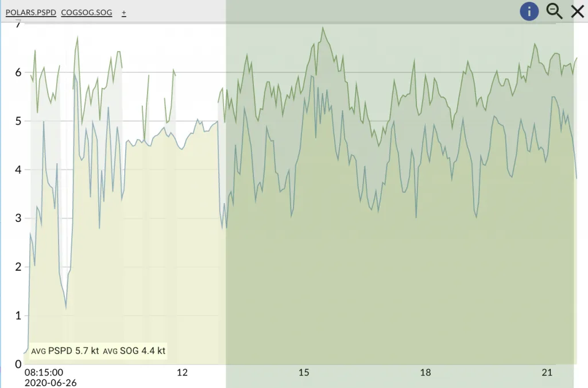Viewport: 588px width, 388px height.
Task: Click the 15 tick on the time axis
Action: coord(304,372)
